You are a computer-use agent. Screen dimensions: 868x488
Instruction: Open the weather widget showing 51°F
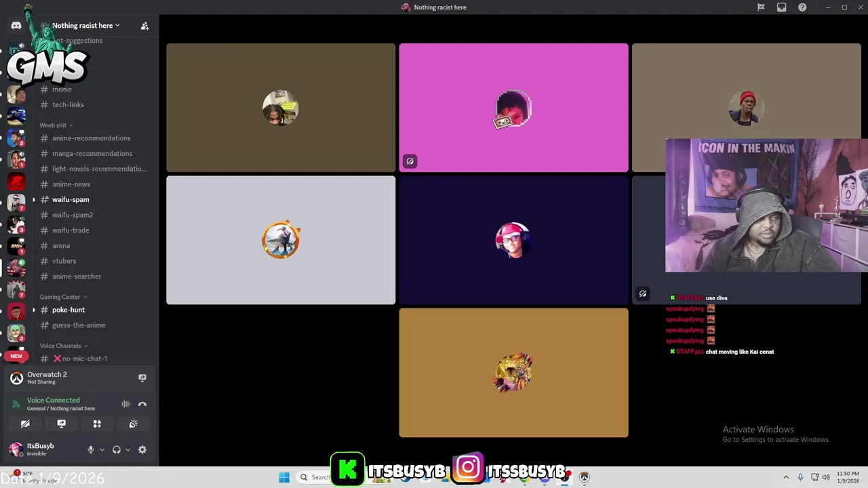click(34, 476)
